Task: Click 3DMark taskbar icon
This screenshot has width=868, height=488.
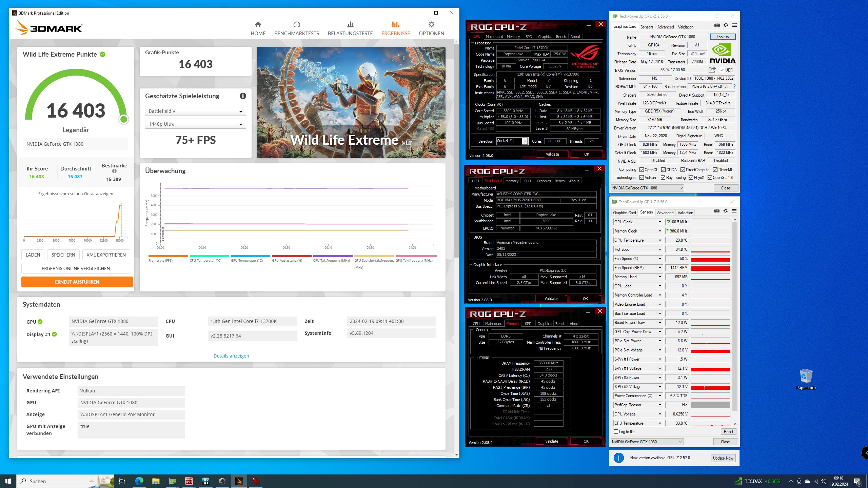Action: (239, 481)
